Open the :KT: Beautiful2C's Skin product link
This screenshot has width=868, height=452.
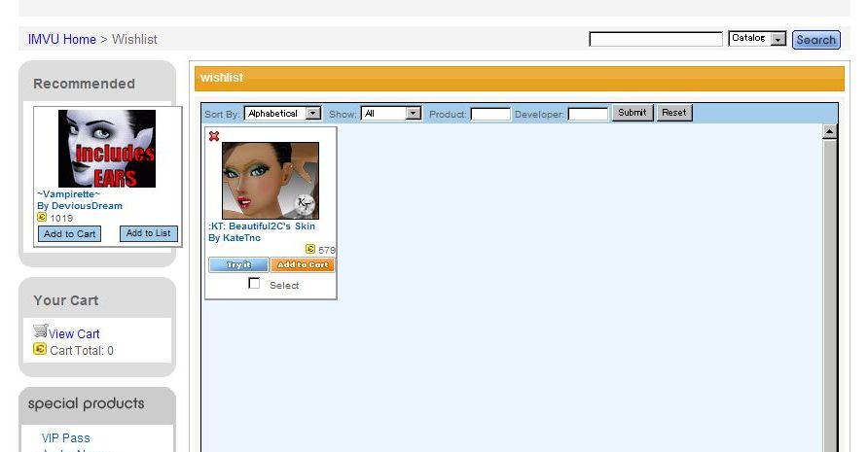coord(262,226)
